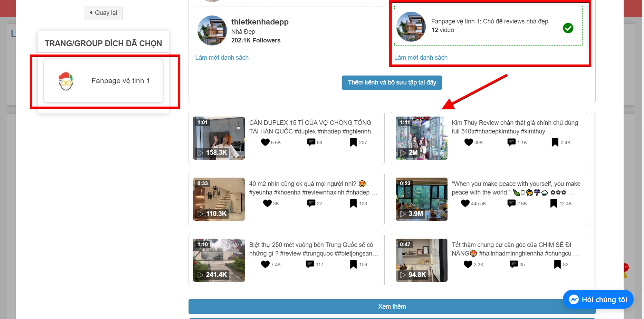Click the 12 video count text
This screenshot has width=644, height=319.
(x=443, y=30)
